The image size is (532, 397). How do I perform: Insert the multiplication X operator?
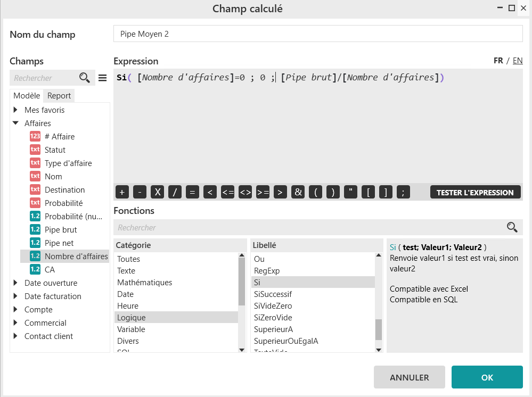click(157, 192)
